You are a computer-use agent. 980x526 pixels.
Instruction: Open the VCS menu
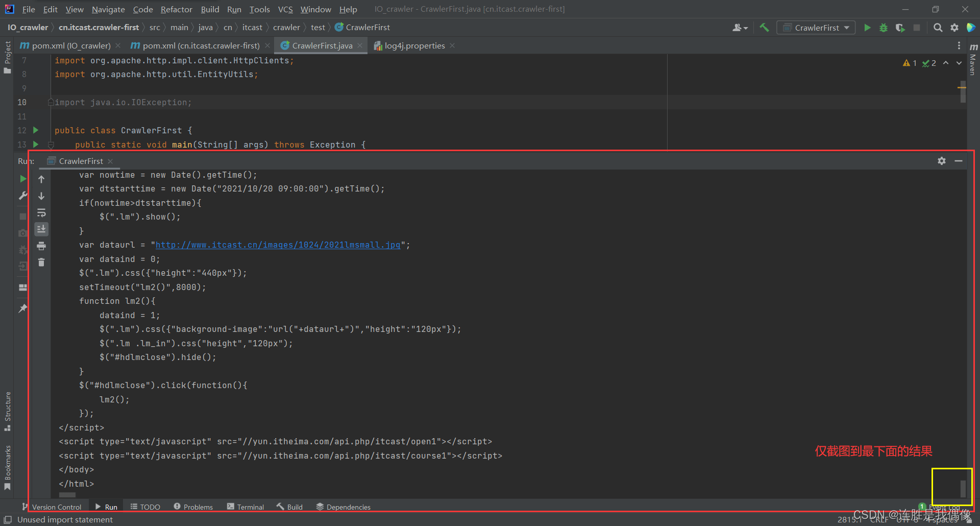pyautogui.click(x=285, y=9)
